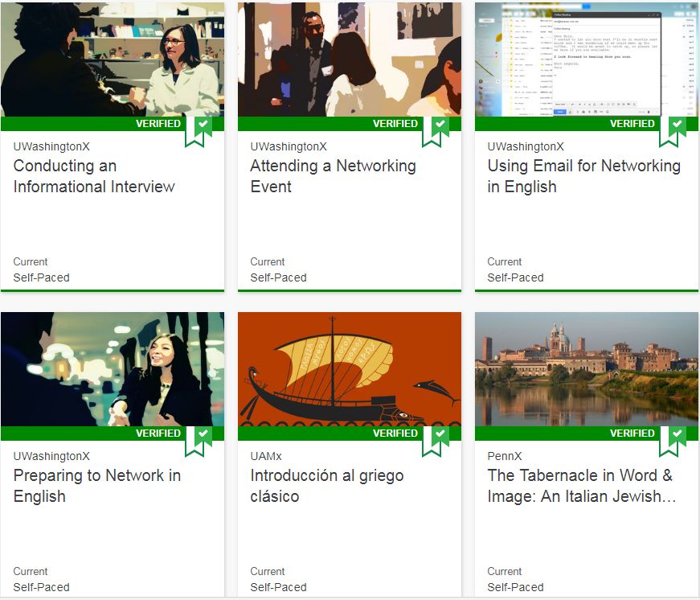
Task: Click the email compose screenshot thumbnail
Action: pos(586,59)
